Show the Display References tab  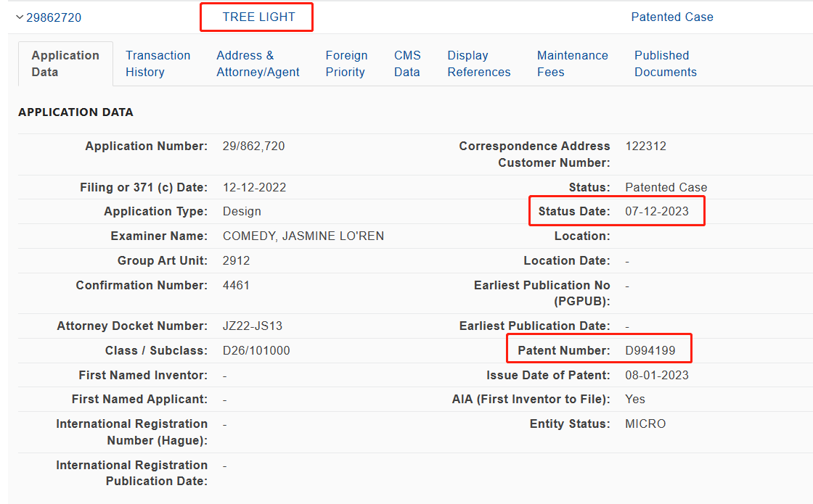click(478, 64)
